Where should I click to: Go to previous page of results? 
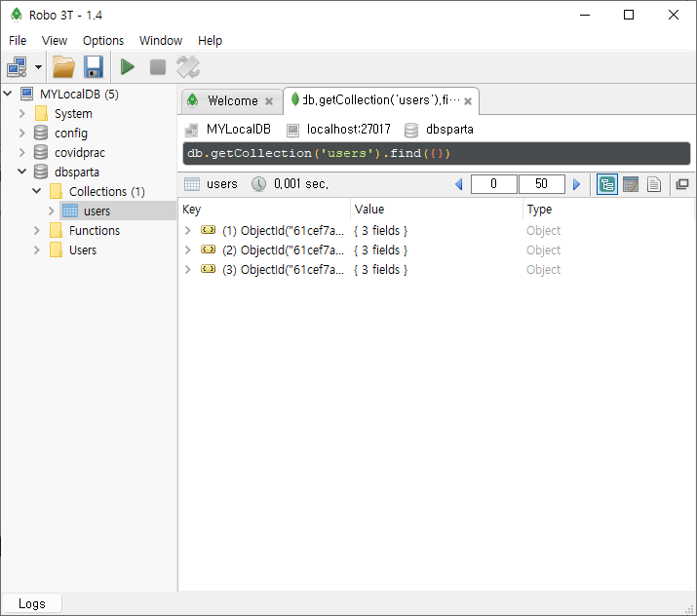(459, 184)
